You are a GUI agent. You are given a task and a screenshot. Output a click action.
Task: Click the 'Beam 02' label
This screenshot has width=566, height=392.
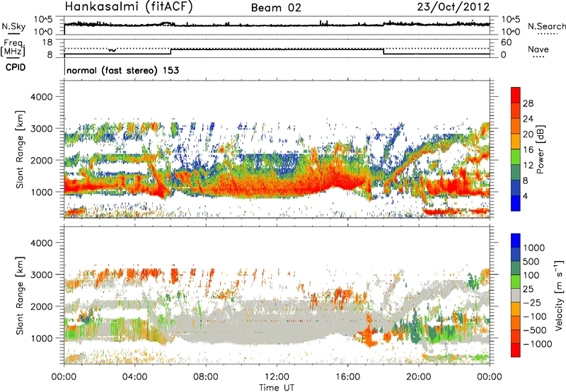[x=276, y=8]
